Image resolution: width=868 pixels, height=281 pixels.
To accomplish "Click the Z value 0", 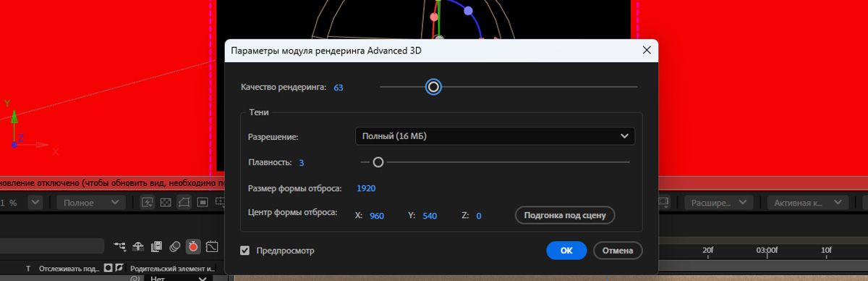I will pos(479,216).
